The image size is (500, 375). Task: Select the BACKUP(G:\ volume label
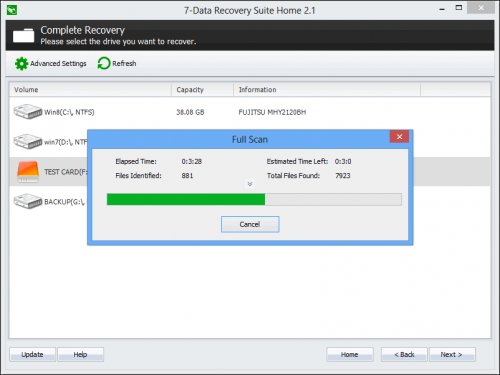(x=65, y=202)
